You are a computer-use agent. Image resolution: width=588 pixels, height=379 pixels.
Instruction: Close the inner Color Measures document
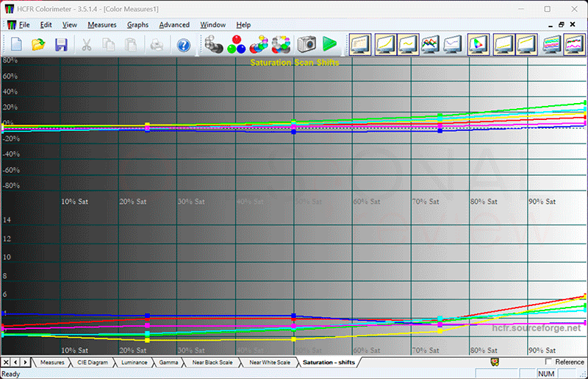pos(573,25)
